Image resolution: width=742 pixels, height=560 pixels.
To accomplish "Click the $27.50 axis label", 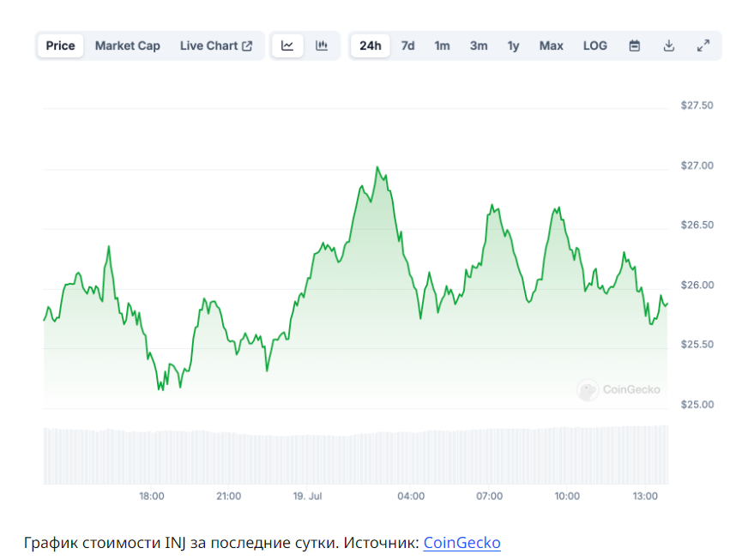I will click(x=697, y=105).
